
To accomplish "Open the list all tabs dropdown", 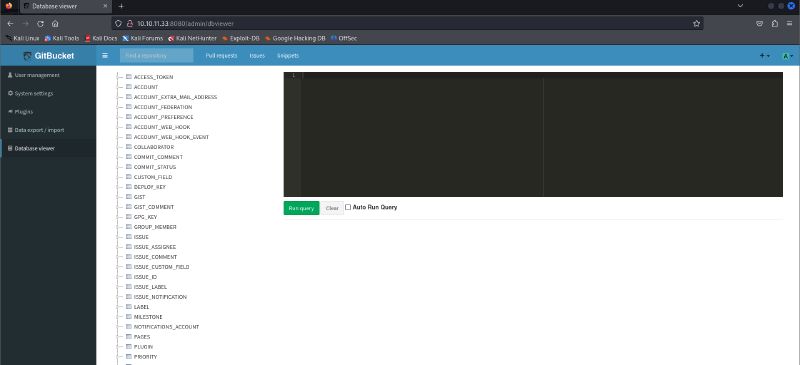I will click(x=740, y=6).
